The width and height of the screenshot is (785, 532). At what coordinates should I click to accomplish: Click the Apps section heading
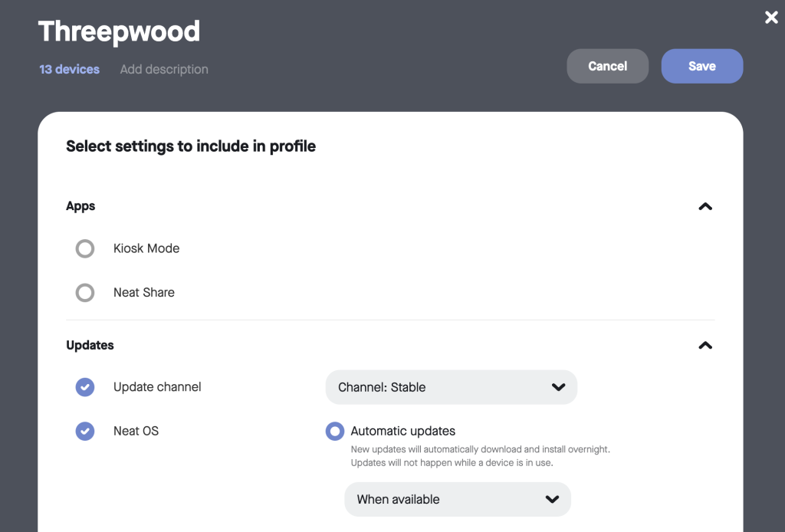click(x=80, y=206)
